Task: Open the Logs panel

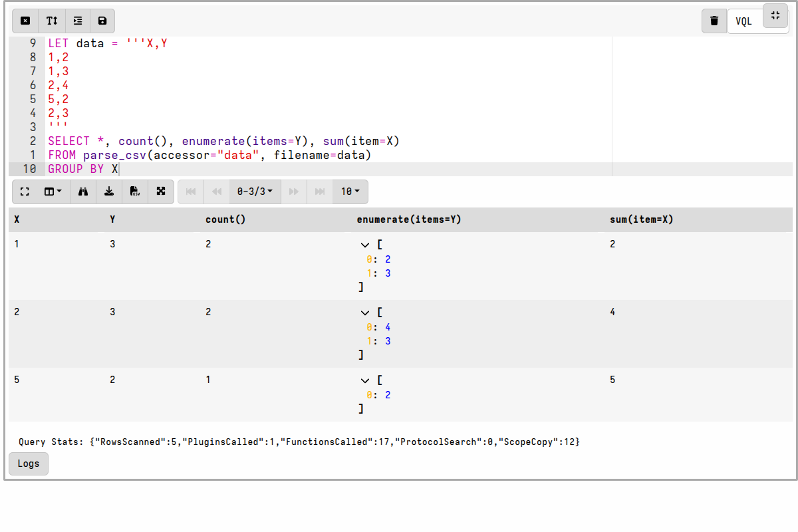Action: click(28, 464)
